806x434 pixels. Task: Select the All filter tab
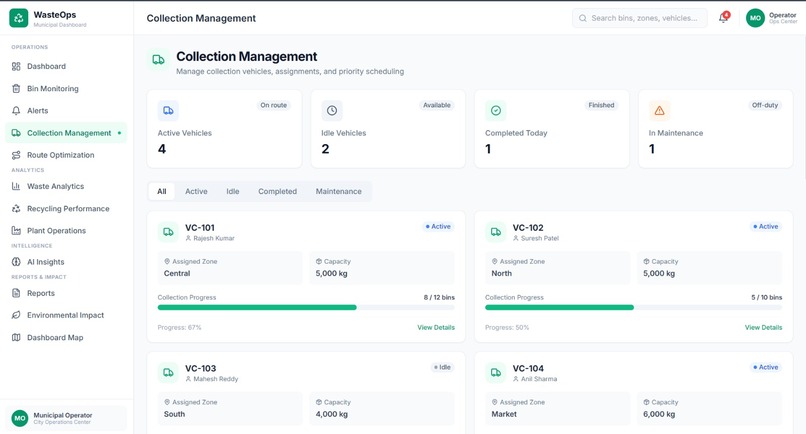tap(161, 191)
